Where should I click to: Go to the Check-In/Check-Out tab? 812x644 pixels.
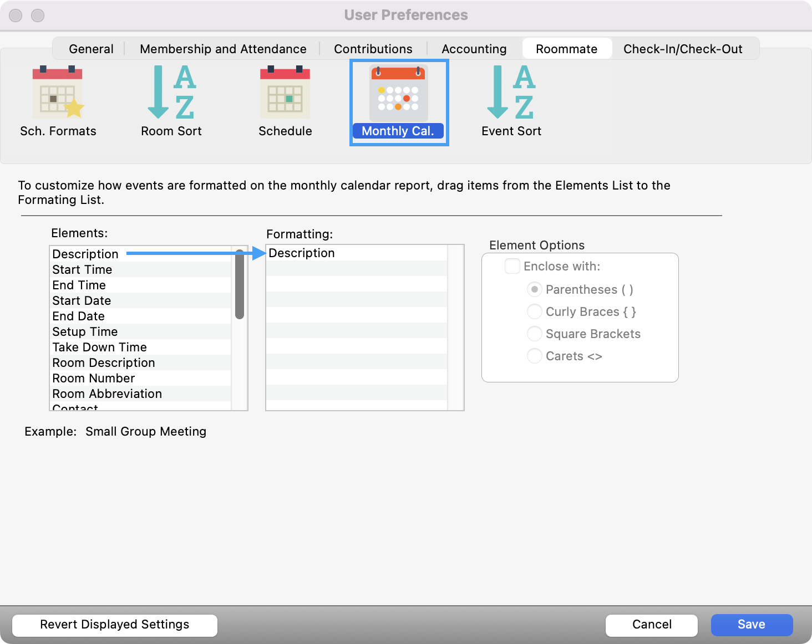click(682, 49)
